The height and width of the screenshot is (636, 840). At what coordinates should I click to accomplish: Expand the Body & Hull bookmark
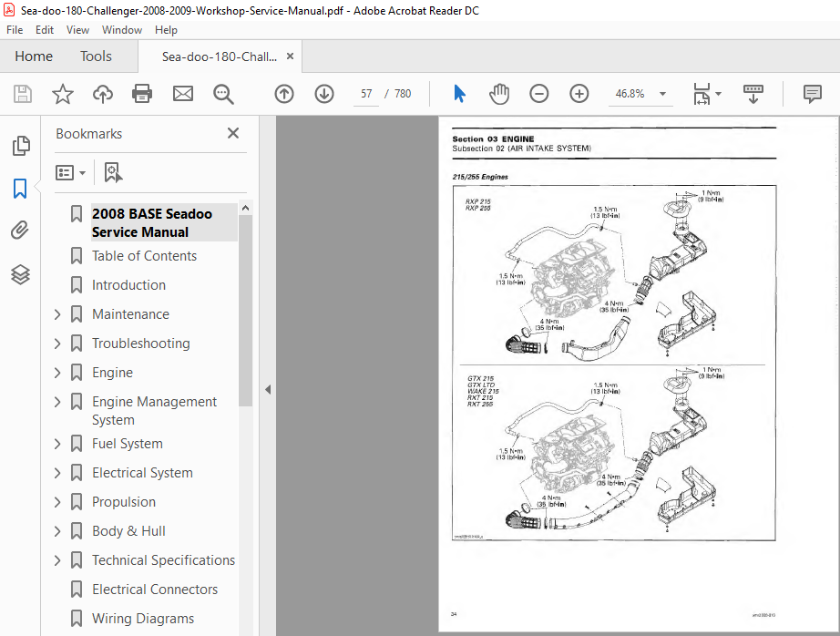[57, 531]
